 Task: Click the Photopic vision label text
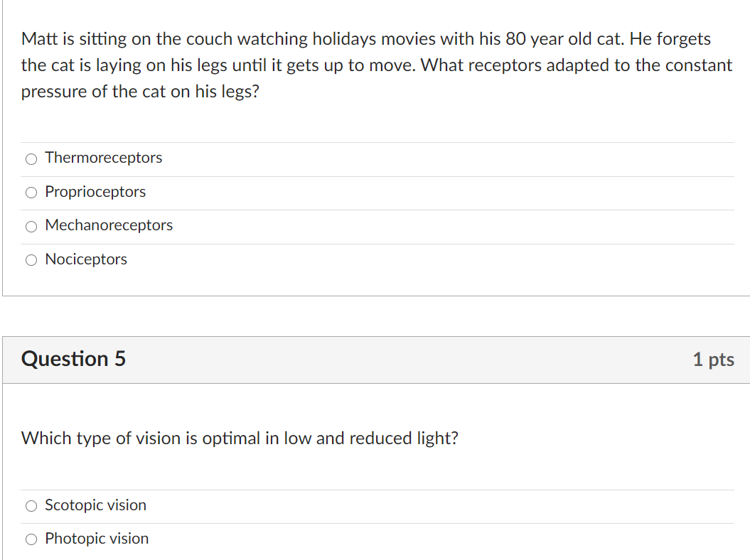97,539
